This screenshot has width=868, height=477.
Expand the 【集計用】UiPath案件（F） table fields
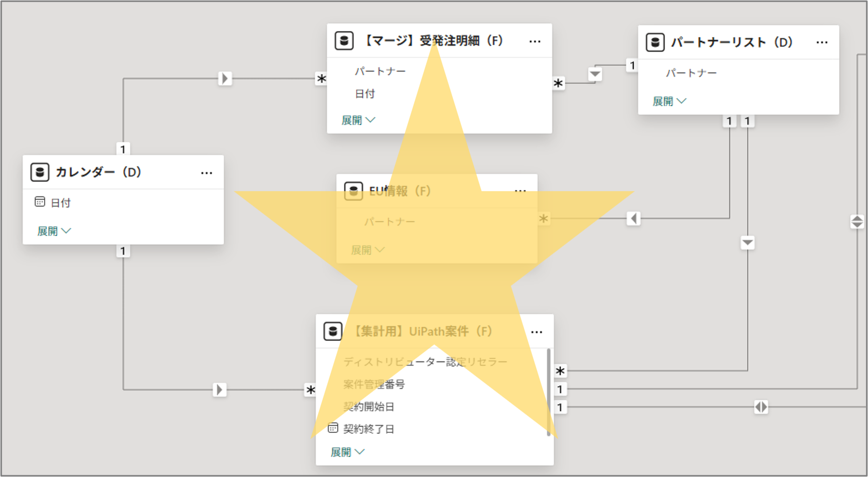(x=347, y=452)
